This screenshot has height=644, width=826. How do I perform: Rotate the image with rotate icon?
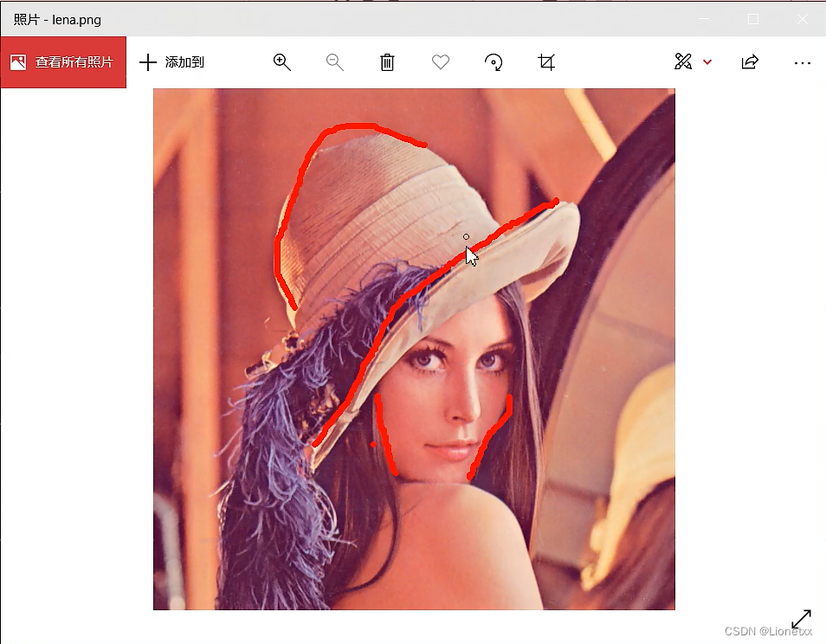pyautogui.click(x=494, y=62)
